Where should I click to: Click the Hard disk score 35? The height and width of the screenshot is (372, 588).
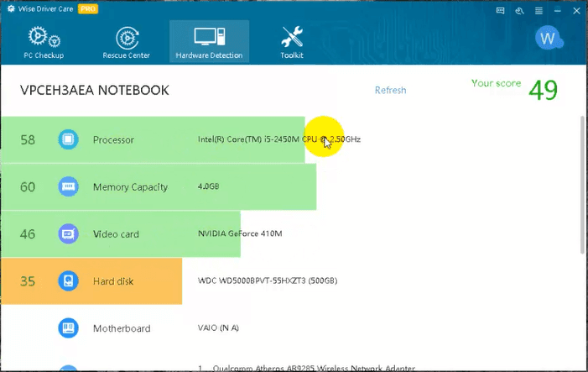tap(28, 281)
